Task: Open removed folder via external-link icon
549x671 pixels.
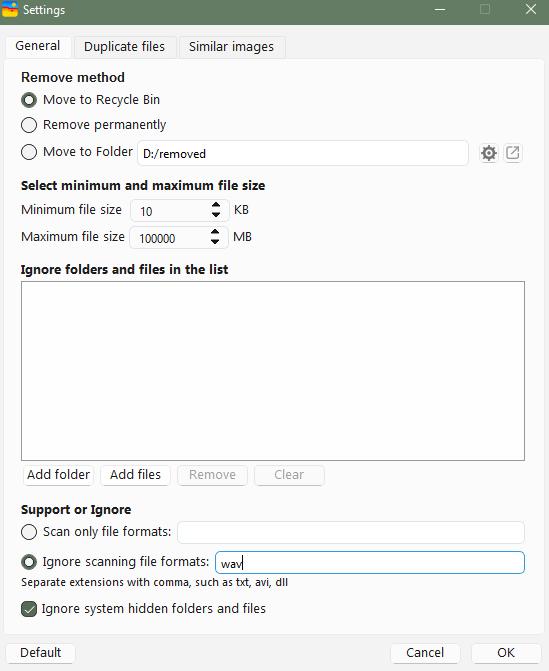Action: tap(513, 153)
